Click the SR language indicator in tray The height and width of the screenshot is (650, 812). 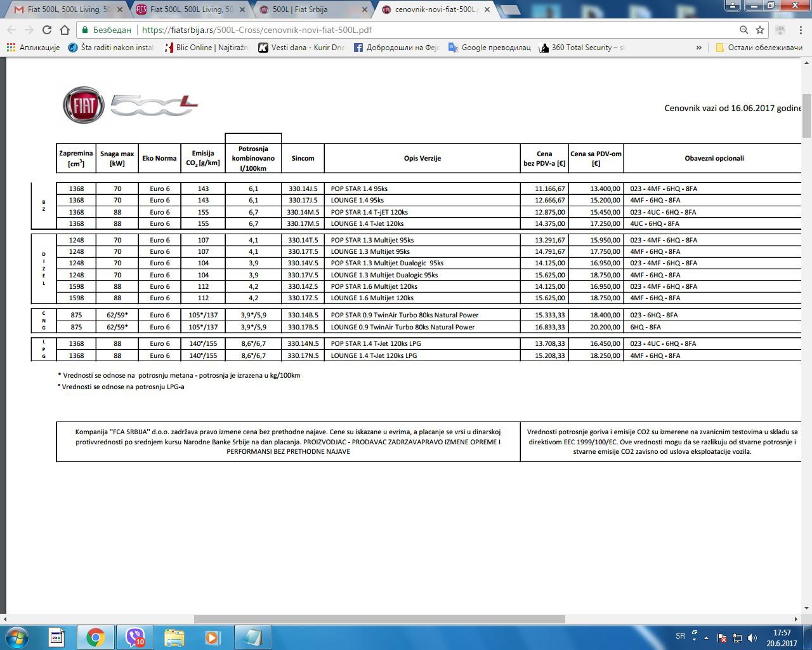point(680,636)
